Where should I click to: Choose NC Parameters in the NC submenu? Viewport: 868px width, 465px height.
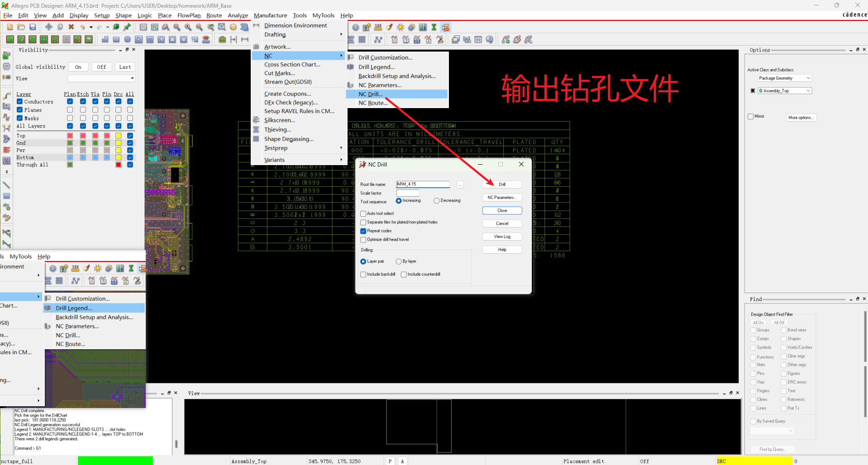tap(380, 85)
